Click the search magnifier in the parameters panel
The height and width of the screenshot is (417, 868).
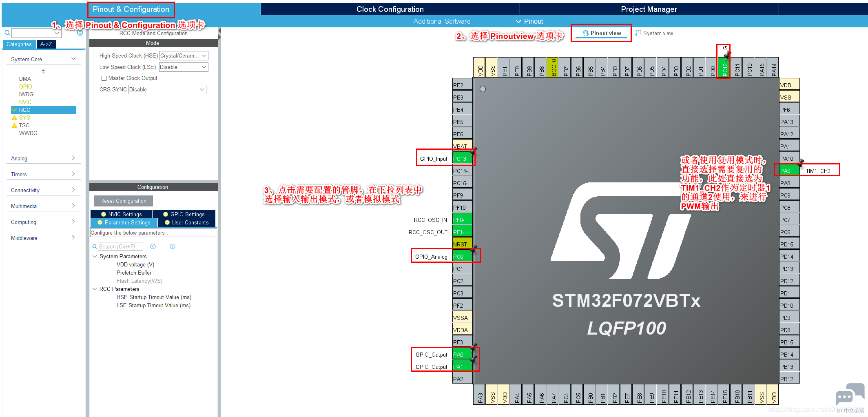tap(95, 246)
